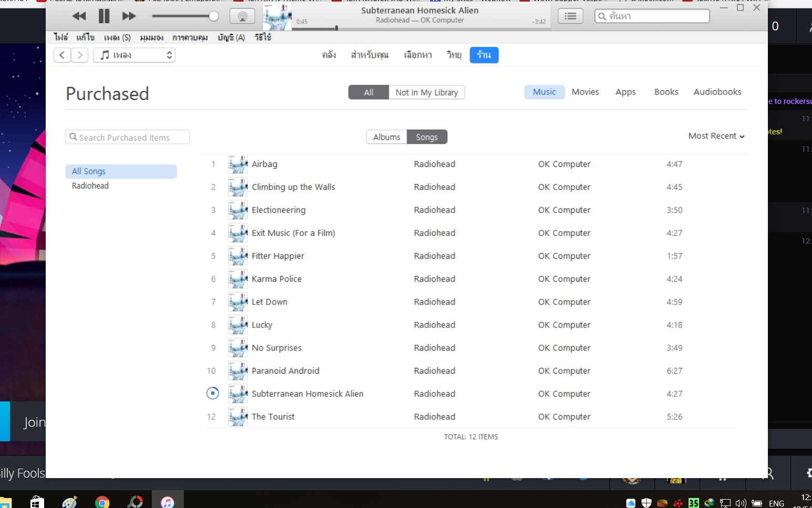Click the Fitter Happier album artwork thumbnail

pyautogui.click(x=238, y=256)
